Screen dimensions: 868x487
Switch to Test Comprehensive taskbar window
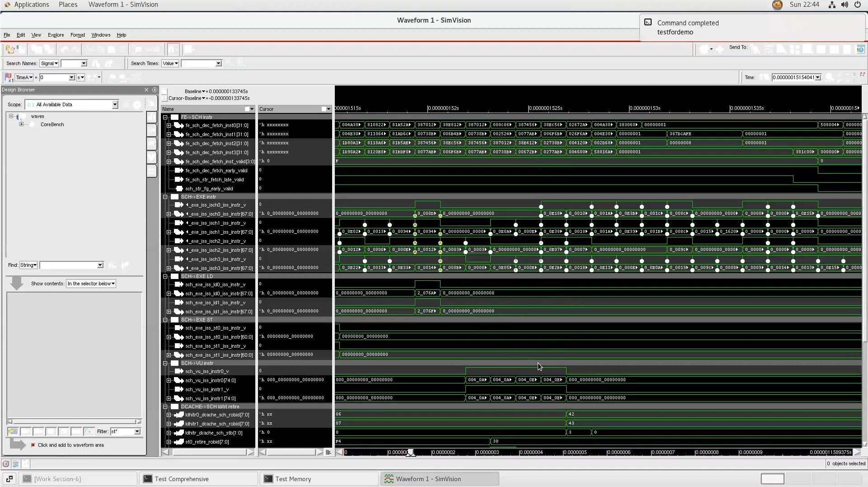click(x=199, y=478)
